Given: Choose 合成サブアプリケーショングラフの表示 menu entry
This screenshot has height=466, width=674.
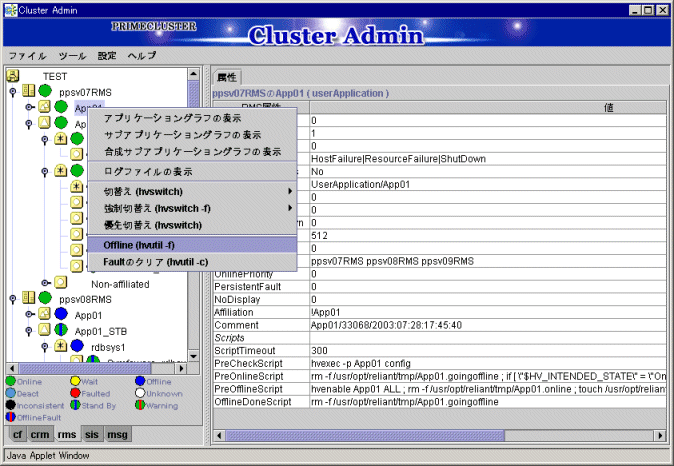Looking at the screenshot, I should (192, 152).
